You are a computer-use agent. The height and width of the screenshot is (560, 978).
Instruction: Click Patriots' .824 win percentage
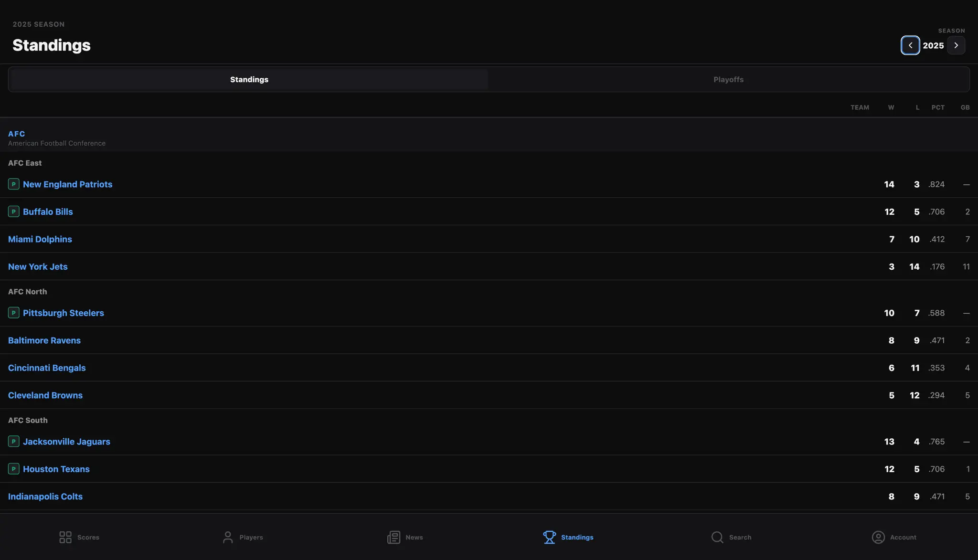pos(936,184)
